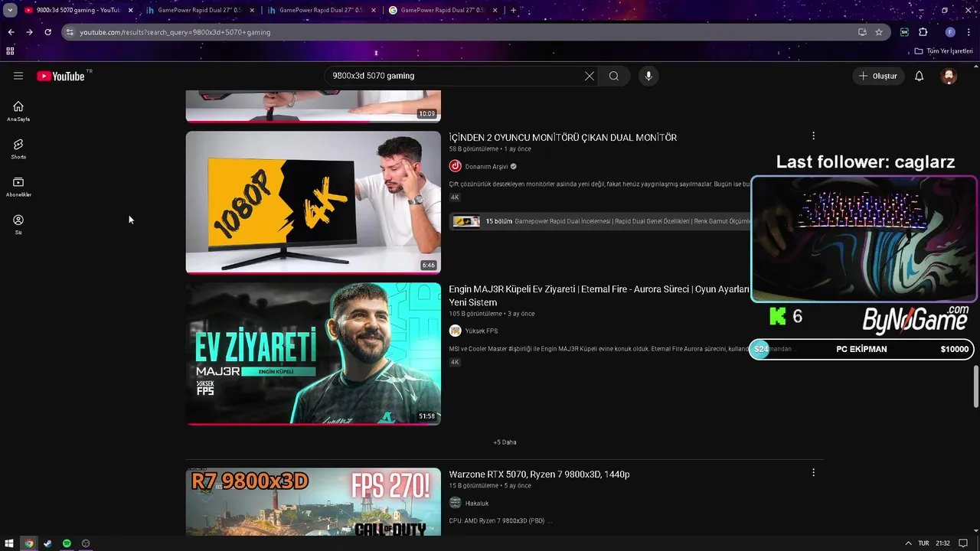Open Warzone RTX 5070, Ryzen 7 9800x3d title
This screenshot has height=551, width=980.
539,474
